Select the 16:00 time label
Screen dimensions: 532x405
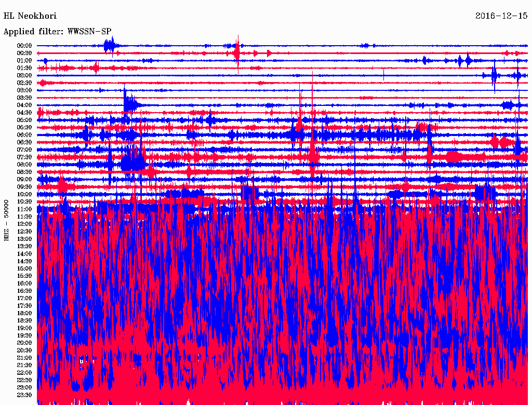(24, 283)
